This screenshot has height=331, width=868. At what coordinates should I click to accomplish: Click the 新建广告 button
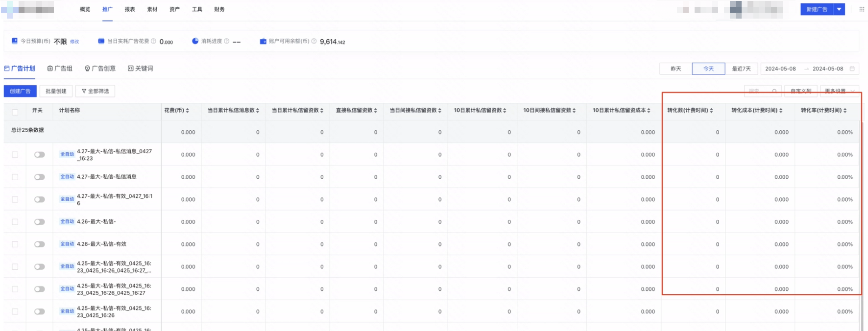[x=817, y=9]
